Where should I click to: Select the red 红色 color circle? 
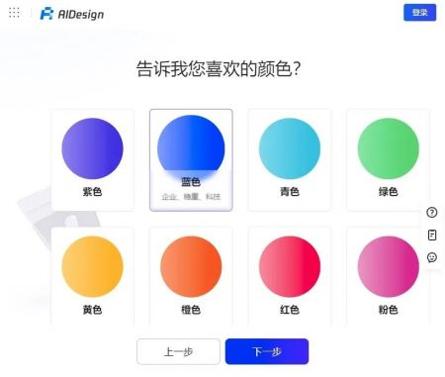point(290,267)
